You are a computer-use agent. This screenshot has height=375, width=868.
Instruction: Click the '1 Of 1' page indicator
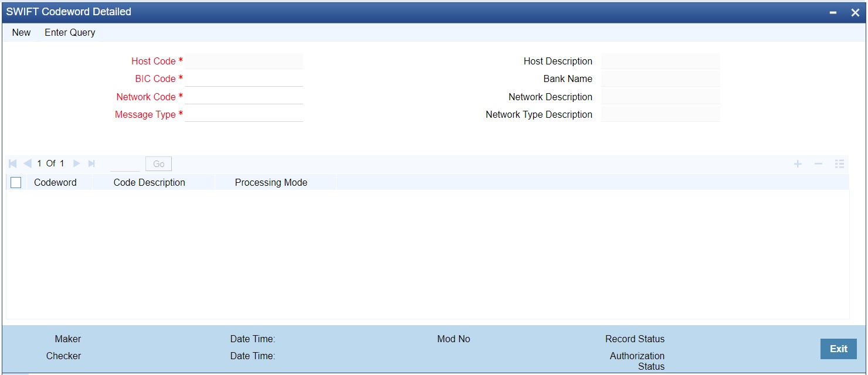point(51,163)
